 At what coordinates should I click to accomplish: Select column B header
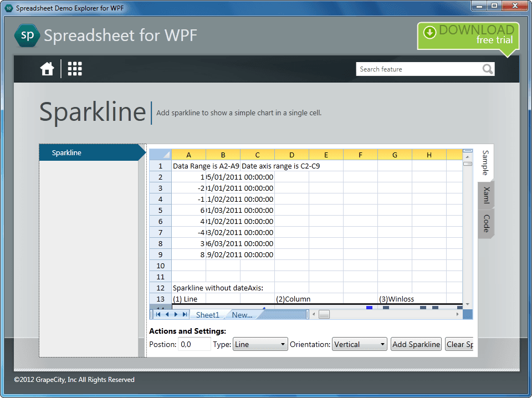[223, 155]
